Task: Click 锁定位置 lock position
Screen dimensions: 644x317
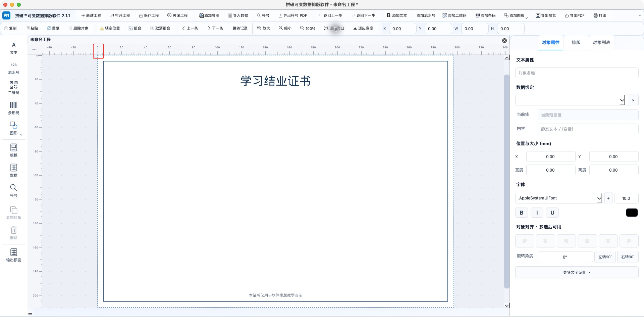Action: point(110,28)
